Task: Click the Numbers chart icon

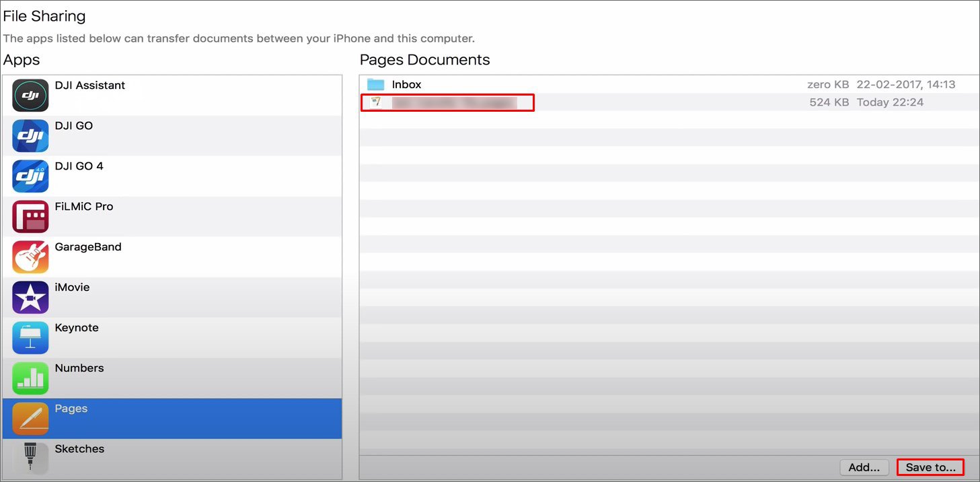Action: (x=30, y=378)
